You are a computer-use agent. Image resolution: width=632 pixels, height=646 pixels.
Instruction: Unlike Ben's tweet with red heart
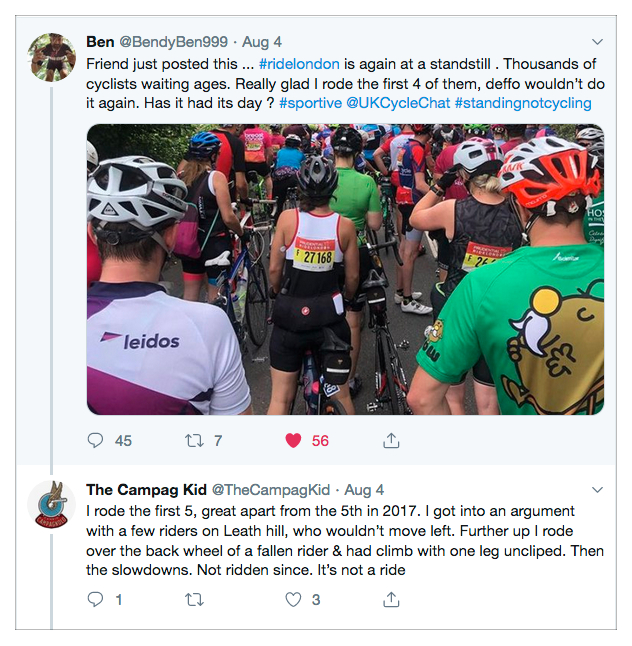click(294, 440)
